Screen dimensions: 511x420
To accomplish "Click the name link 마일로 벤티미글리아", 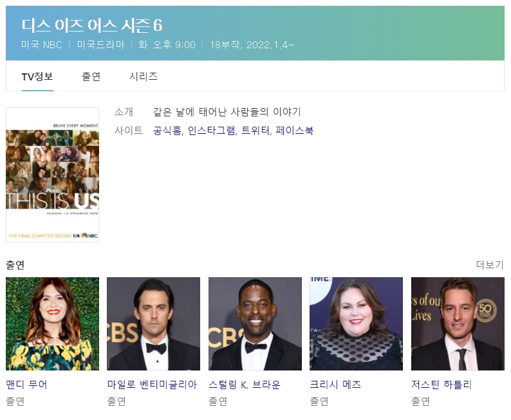I will [152, 385].
